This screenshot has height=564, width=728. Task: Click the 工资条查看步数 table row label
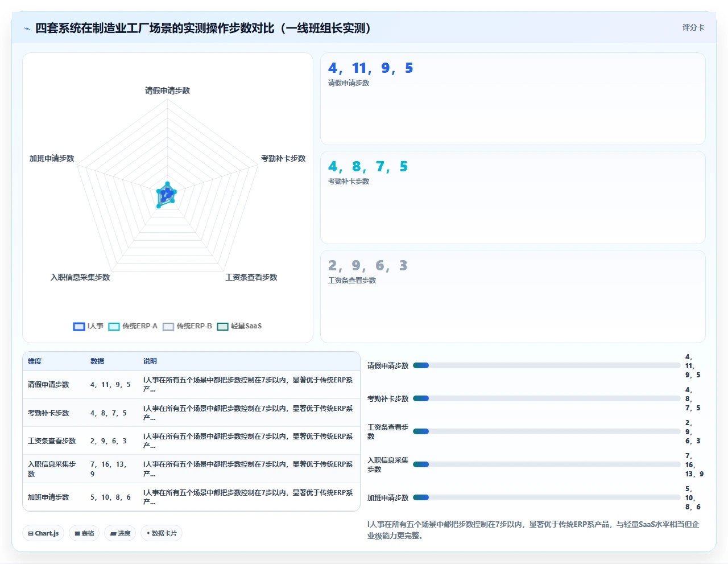point(52,441)
